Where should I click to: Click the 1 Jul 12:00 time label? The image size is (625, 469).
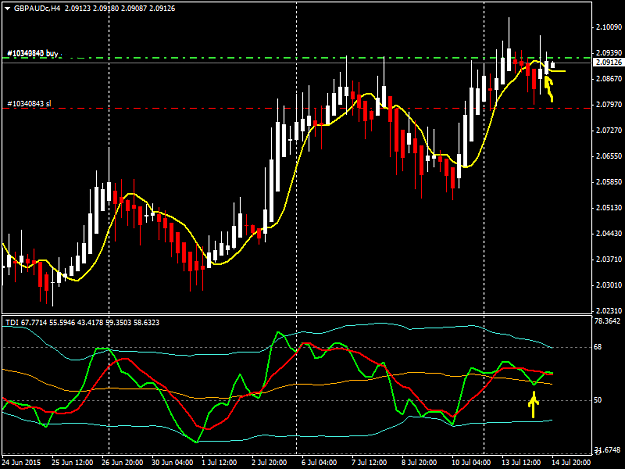pos(219,462)
